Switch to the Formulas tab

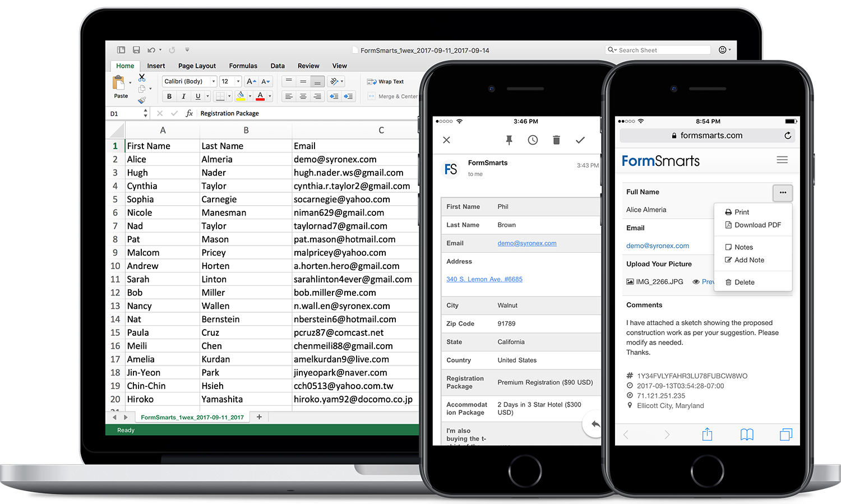coord(243,66)
